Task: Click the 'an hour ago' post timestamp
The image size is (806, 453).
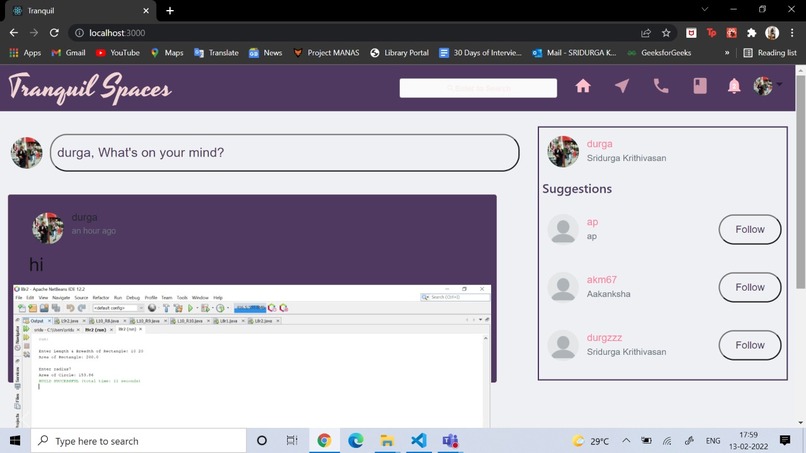Action: pyautogui.click(x=94, y=231)
